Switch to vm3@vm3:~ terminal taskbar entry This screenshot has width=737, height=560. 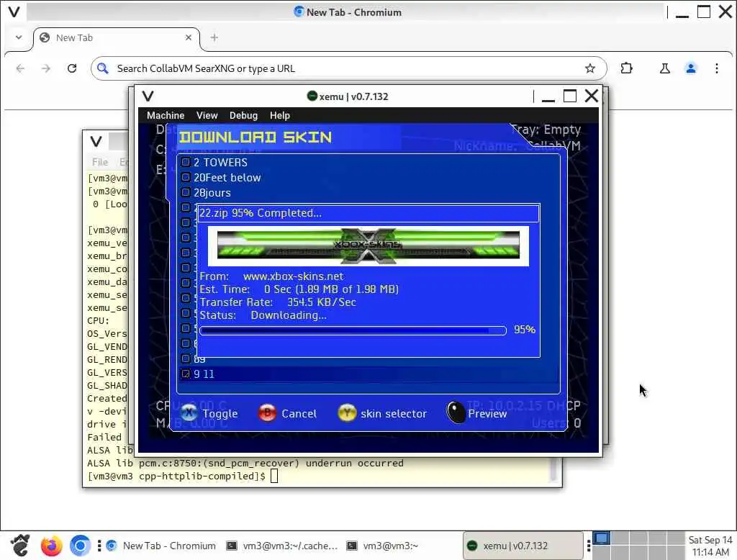[382, 546]
